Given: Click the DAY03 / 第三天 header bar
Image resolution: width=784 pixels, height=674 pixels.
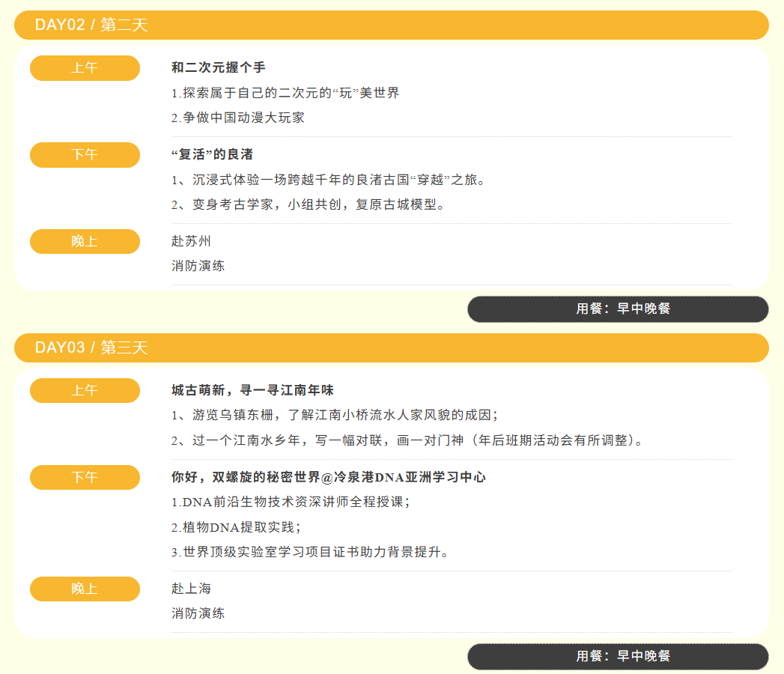Looking at the screenshot, I should [x=391, y=347].
